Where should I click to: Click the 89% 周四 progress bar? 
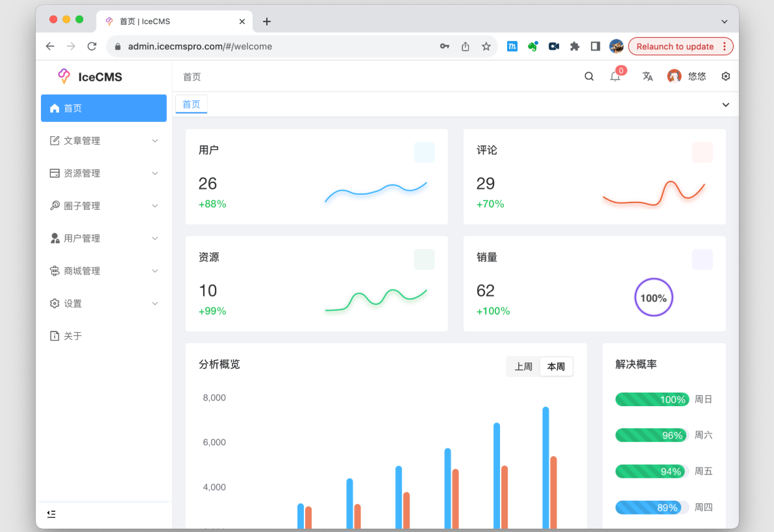(652, 507)
